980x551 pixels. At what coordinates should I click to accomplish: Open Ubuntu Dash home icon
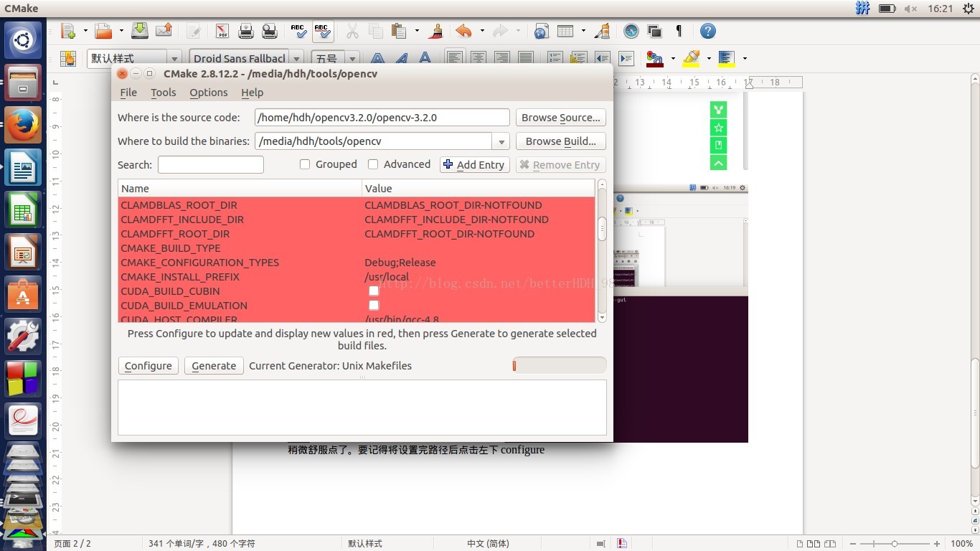pyautogui.click(x=23, y=39)
